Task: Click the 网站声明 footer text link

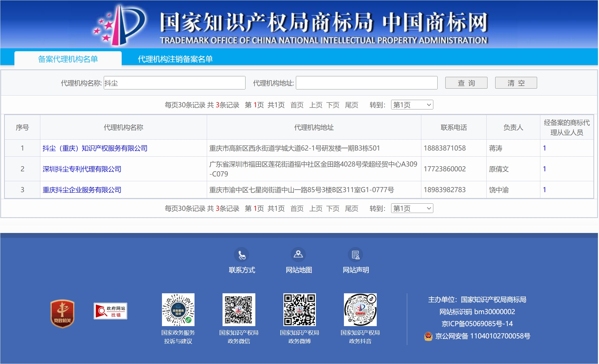Action: (356, 270)
